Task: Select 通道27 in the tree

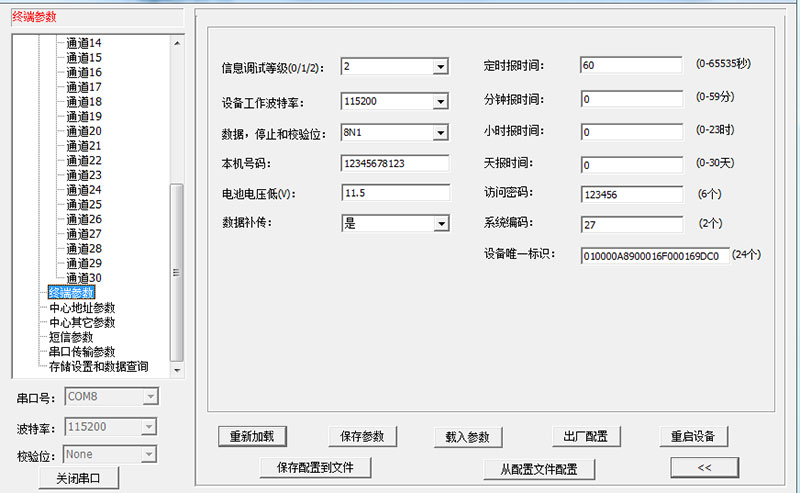Action: [x=84, y=234]
